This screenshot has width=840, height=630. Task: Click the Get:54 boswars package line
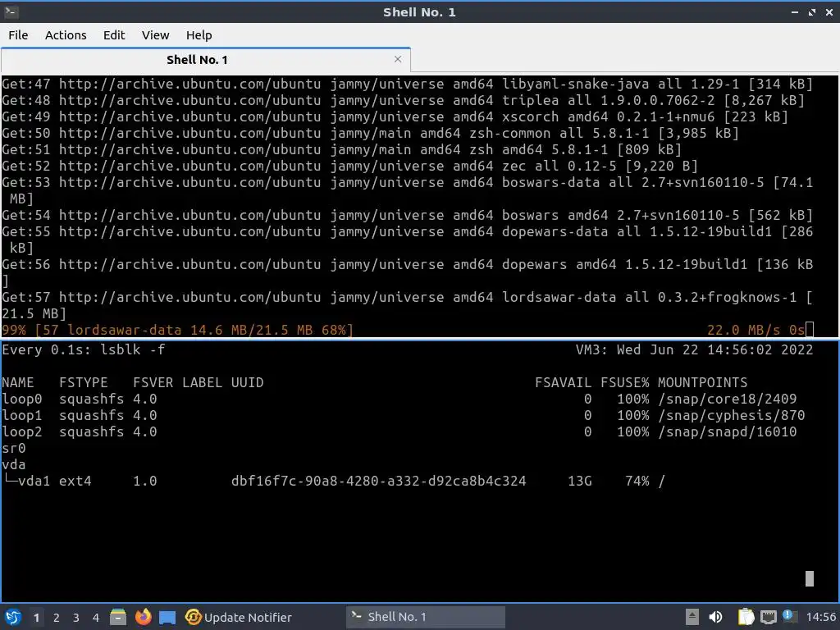(x=407, y=215)
